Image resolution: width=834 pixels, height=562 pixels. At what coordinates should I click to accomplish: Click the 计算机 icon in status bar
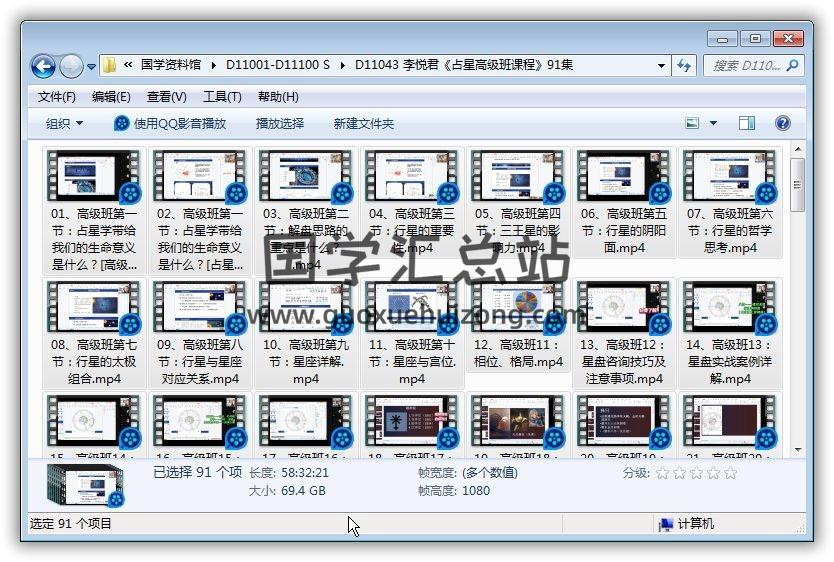[665, 524]
